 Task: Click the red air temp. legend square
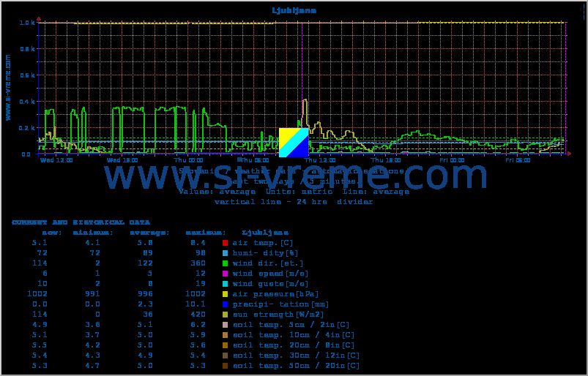click(226, 243)
